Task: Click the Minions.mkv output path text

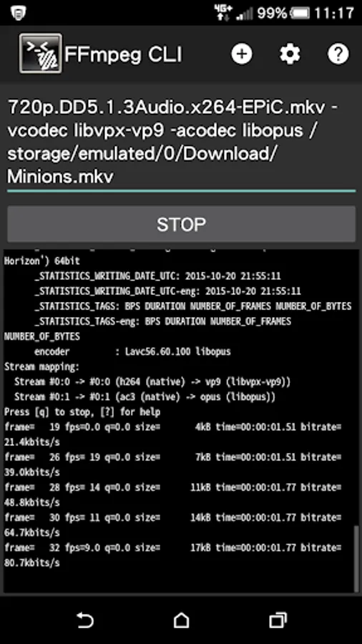Action: pos(60,177)
